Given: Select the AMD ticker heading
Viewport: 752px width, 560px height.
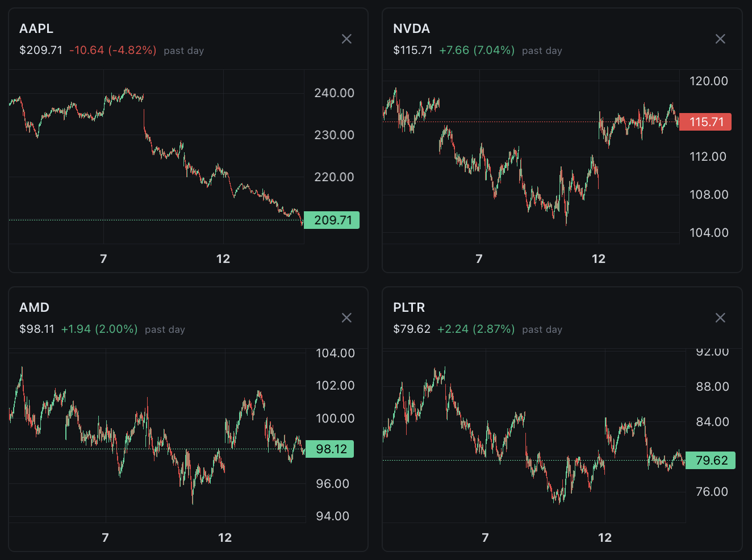Looking at the screenshot, I should point(35,307).
